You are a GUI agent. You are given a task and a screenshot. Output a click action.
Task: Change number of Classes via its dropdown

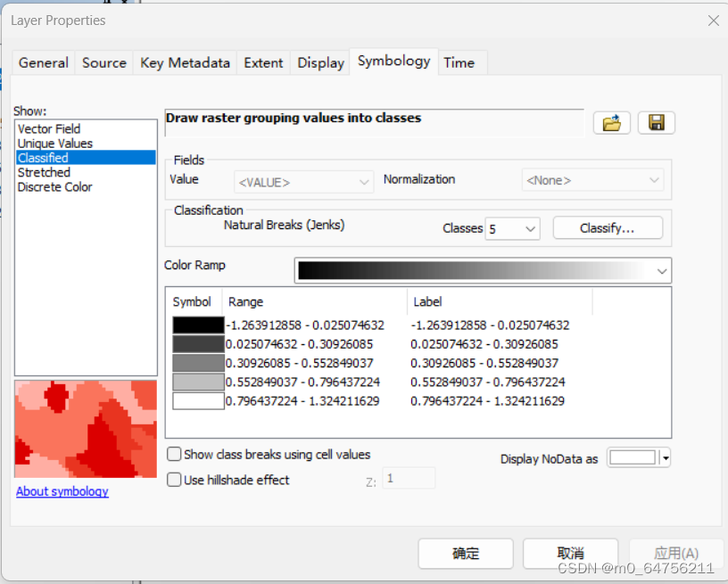coord(530,228)
